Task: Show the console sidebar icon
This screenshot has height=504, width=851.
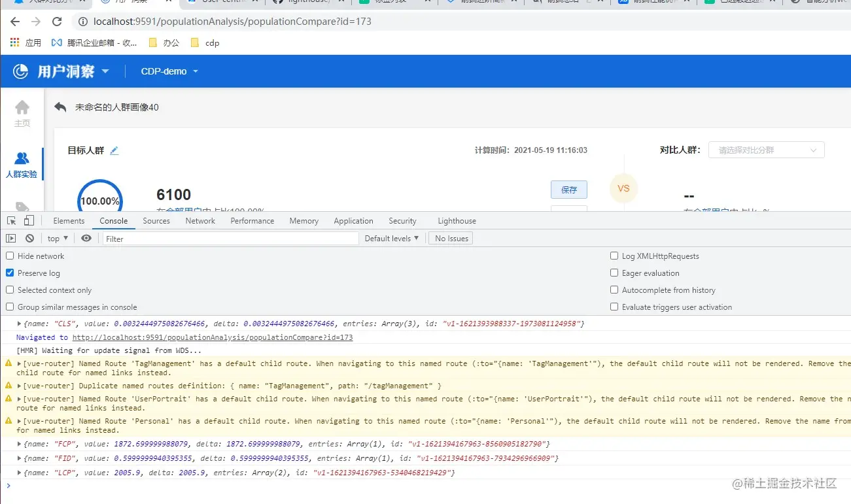Action: [x=10, y=239]
